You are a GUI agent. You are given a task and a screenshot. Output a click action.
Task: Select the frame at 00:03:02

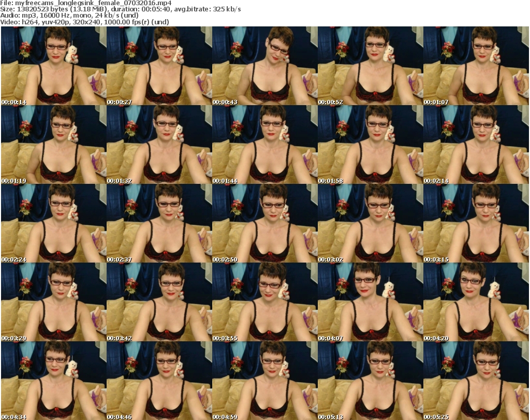(x=371, y=223)
